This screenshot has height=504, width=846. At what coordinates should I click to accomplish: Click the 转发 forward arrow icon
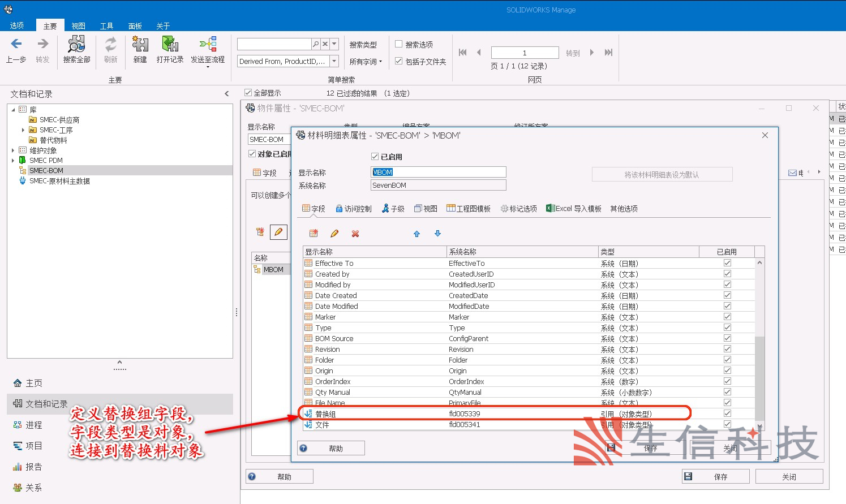coord(42,44)
